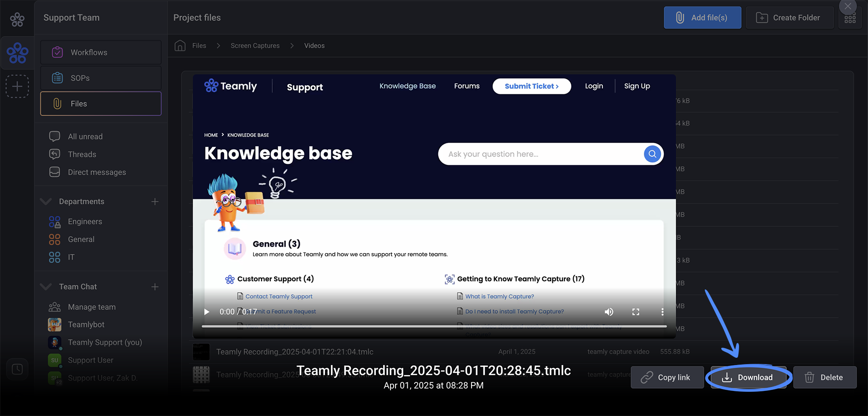Click Screen Captures breadcrumb
Image resolution: width=868 pixels, height=416 pixels.
(255, 46)
